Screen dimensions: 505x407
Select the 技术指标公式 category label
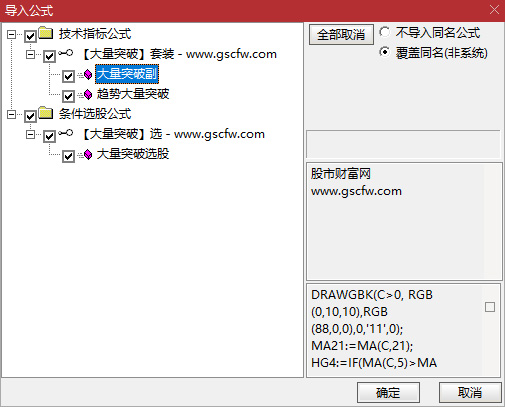pos(95,34)
